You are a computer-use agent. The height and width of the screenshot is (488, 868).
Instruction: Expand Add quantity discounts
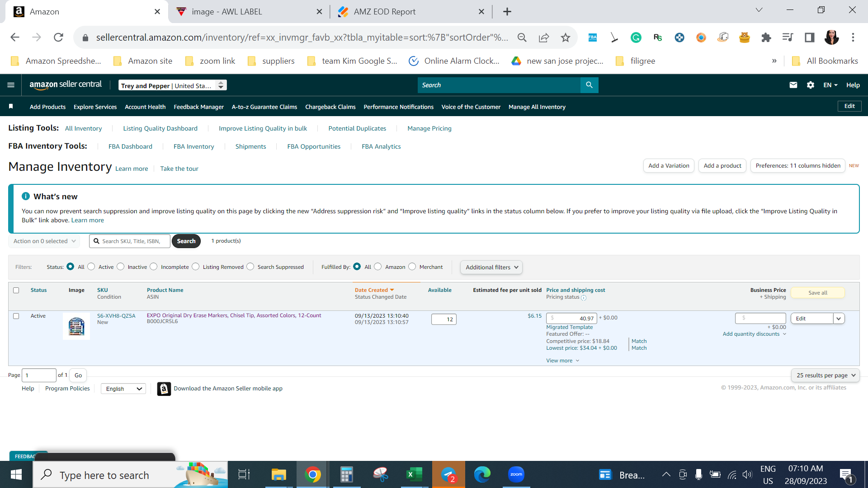pyautogui.click(x=754, y=334)
